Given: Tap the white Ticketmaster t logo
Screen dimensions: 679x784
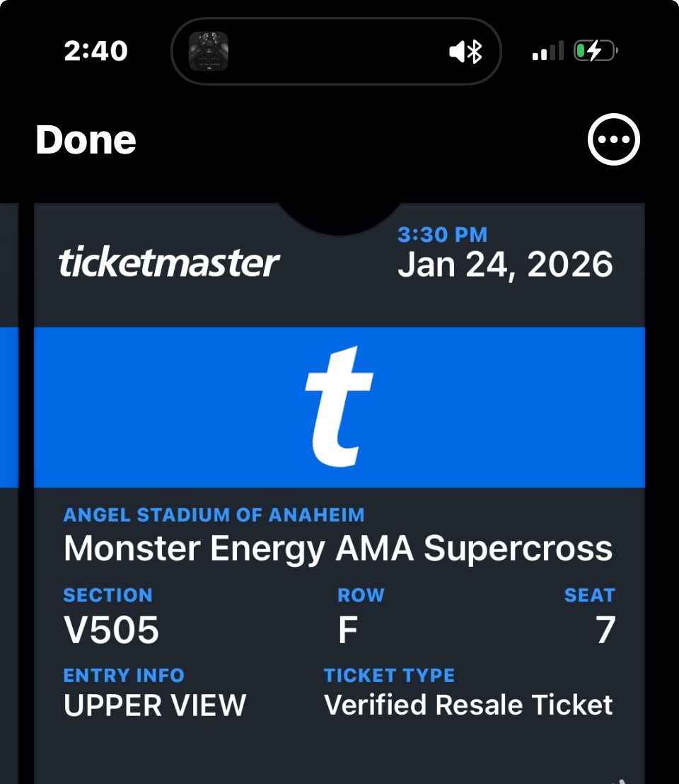Looking at the screenshot, I should (x=339, y=407).
